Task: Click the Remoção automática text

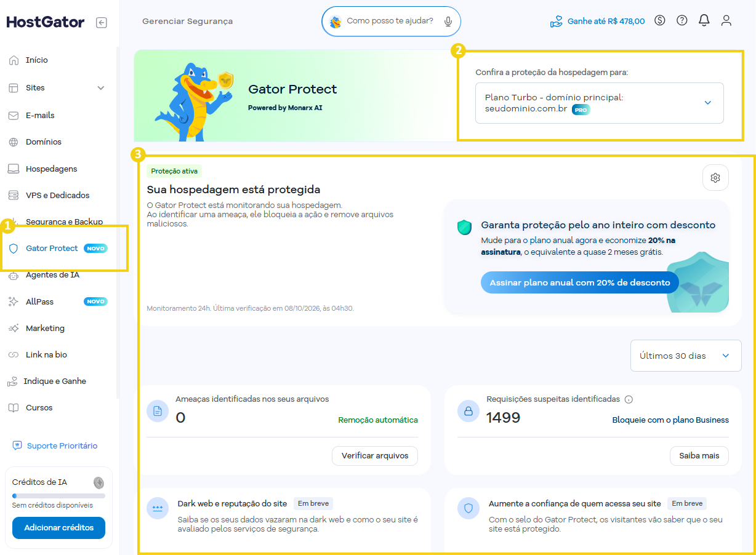Action: click(378, 420)
